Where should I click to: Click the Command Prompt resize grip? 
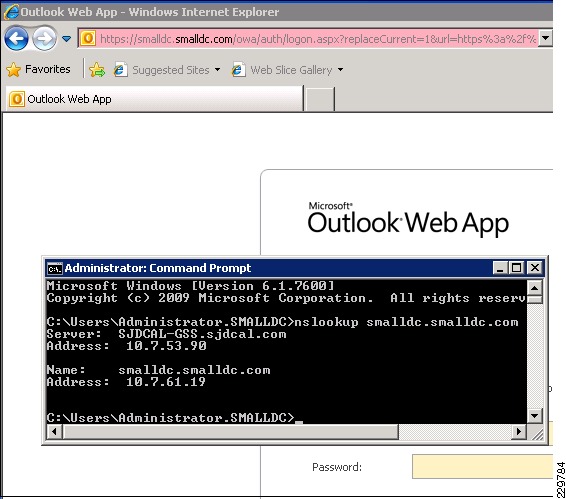pos(537,433)
